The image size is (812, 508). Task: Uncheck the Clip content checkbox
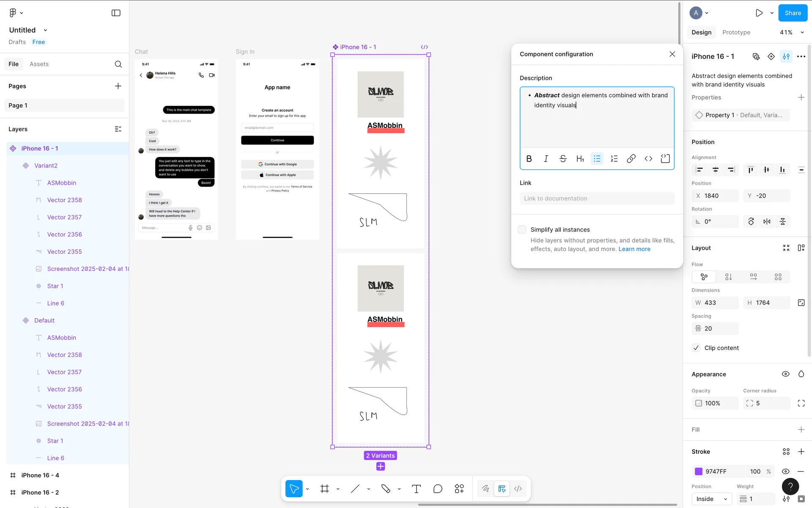tap(696, 348)
